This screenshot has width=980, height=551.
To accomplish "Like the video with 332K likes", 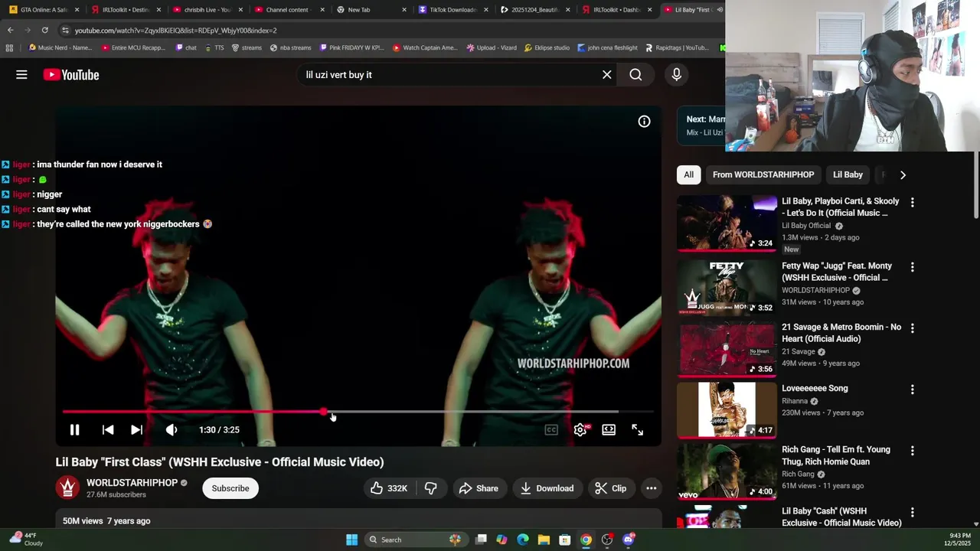I will (389, 488).
